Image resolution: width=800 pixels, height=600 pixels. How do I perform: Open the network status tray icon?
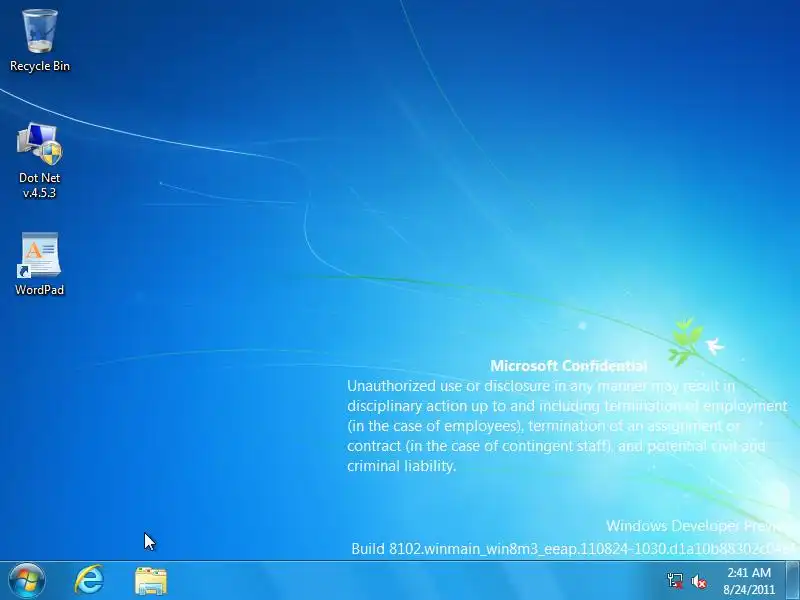click(x=675, y=581)
